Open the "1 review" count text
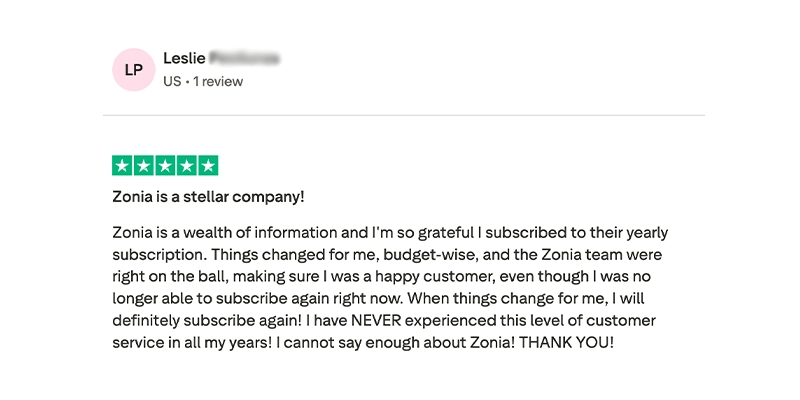This screenshot has width=800, height=400. point(218,82)
